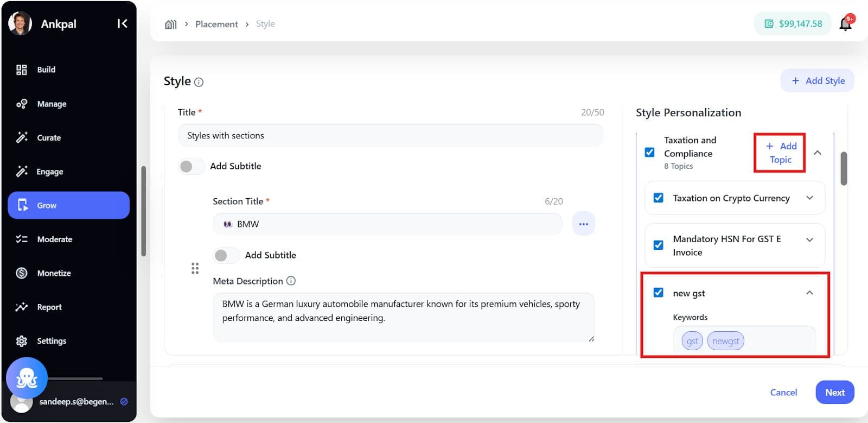This screenshot has height=423, width=868.
Task: Uncheck the new gst checkbox
Action: point(658,293)
